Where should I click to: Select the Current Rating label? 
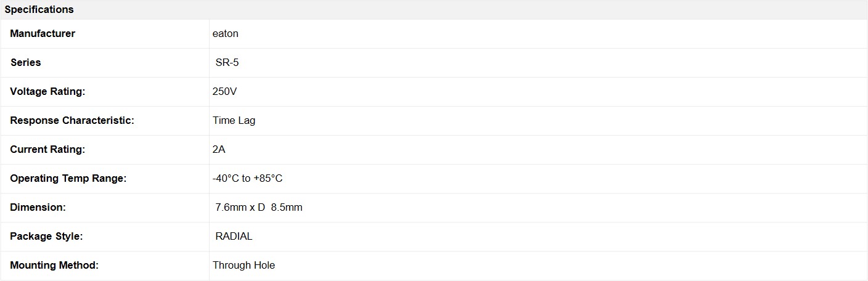coord(47,150)
